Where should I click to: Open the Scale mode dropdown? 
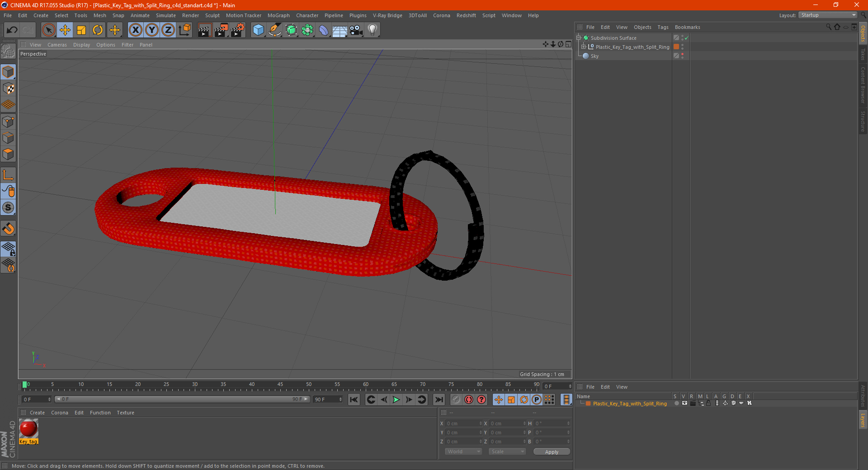(x=507, y=451)
